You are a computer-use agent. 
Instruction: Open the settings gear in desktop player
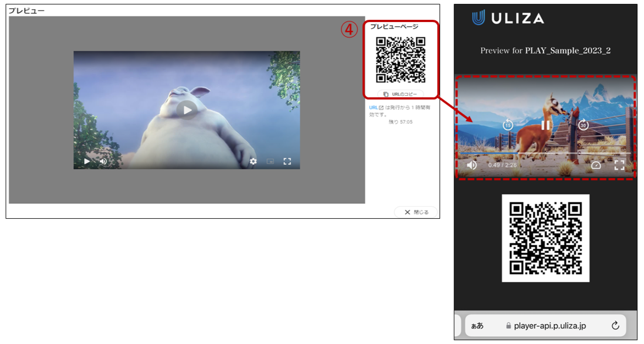point(253,162)
